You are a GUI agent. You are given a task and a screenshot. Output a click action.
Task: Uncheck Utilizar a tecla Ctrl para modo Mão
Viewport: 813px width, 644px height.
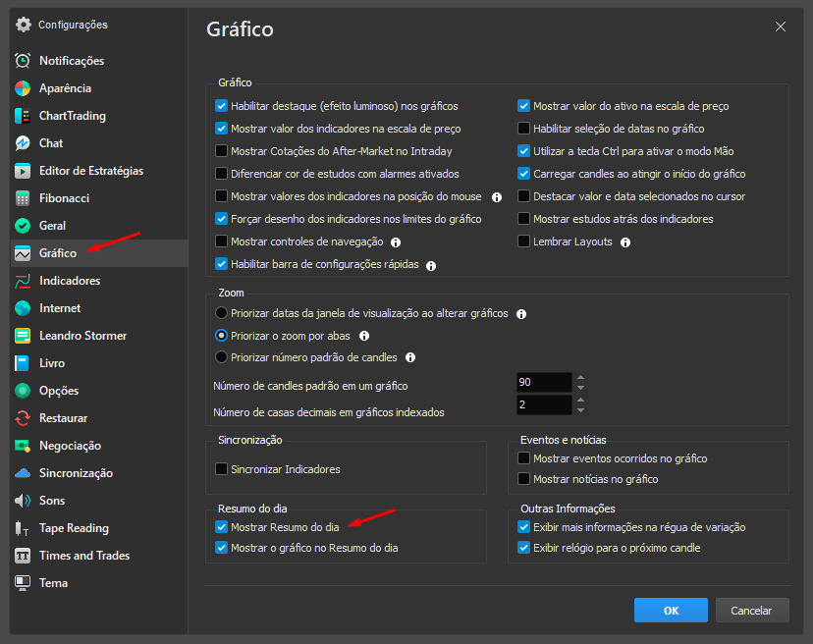[523, 151]
